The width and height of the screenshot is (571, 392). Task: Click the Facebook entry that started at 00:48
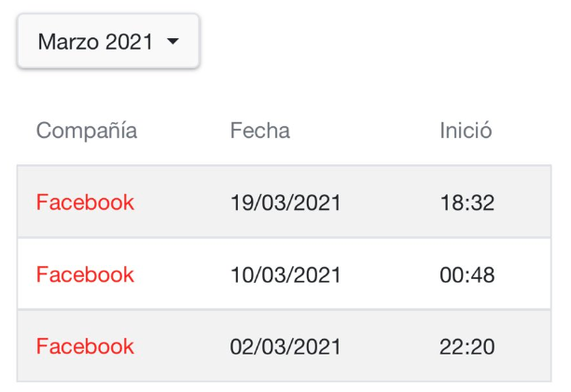(x=85, y=275)
